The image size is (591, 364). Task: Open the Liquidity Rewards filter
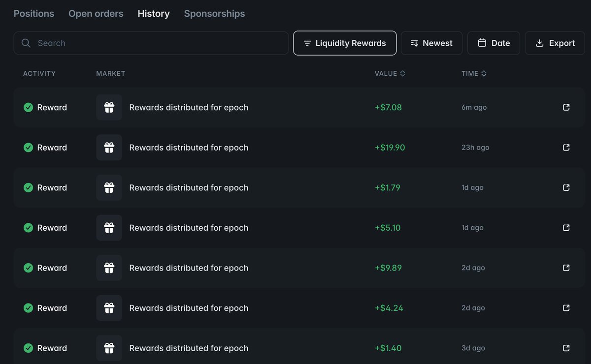(x=345, y=43)
